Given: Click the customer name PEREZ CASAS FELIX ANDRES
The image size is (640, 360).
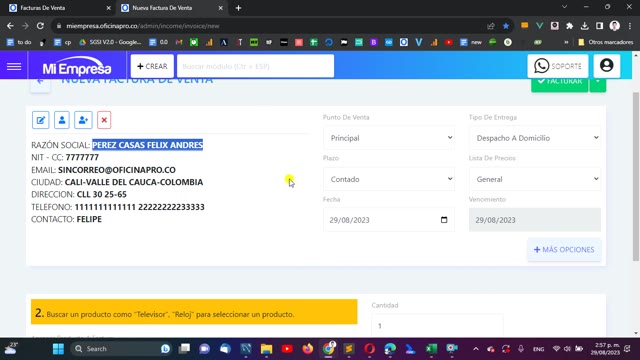Looking at the screenshot, I should click(147, 145).
